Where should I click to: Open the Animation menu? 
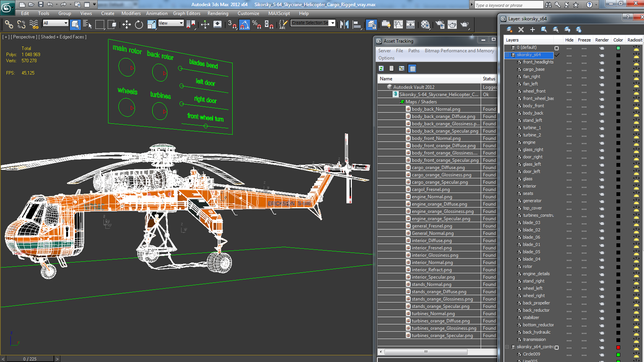(157, 13)
